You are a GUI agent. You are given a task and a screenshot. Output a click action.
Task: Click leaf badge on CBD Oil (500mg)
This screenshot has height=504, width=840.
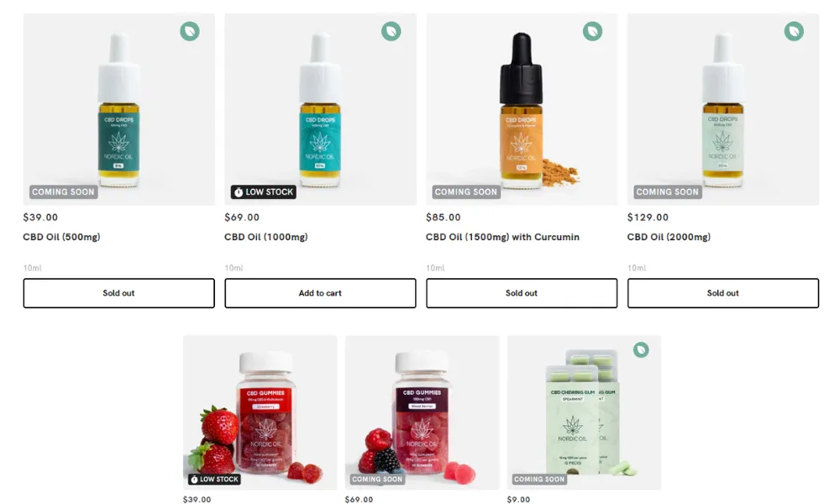pos(190,31)
